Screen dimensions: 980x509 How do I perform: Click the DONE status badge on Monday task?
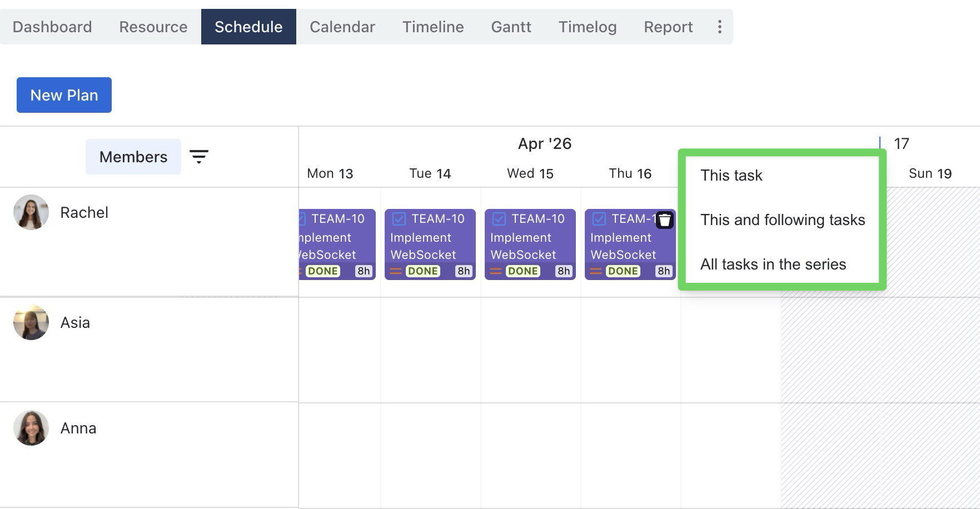coord(323,271)
